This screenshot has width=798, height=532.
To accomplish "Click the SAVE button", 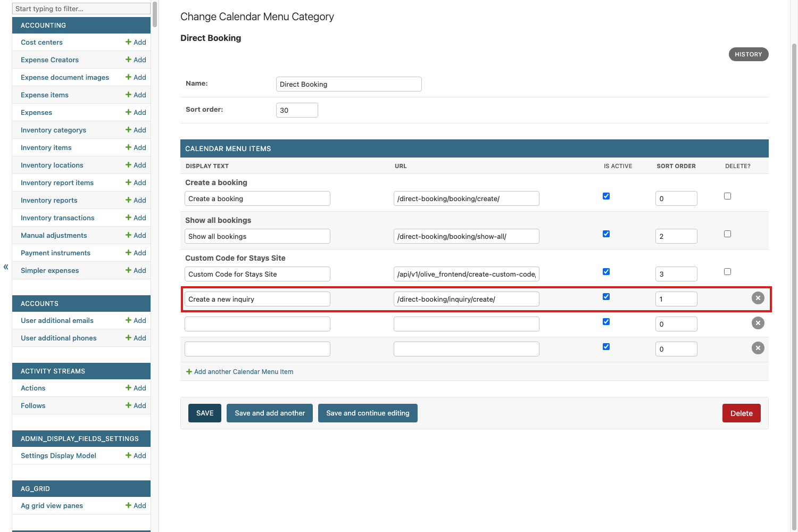I will coord(205,413).
